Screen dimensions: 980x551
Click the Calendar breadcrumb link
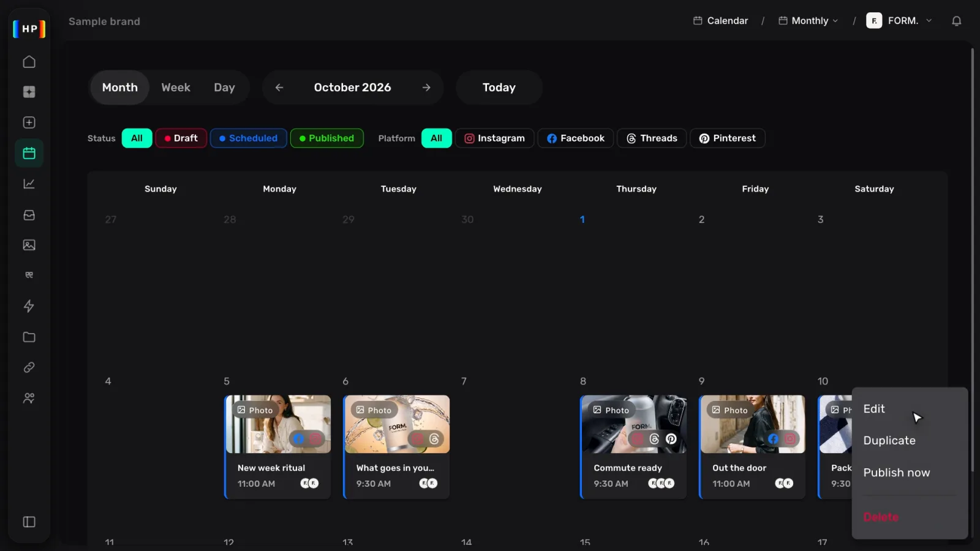pyautogui.click(x=720, y=21)
